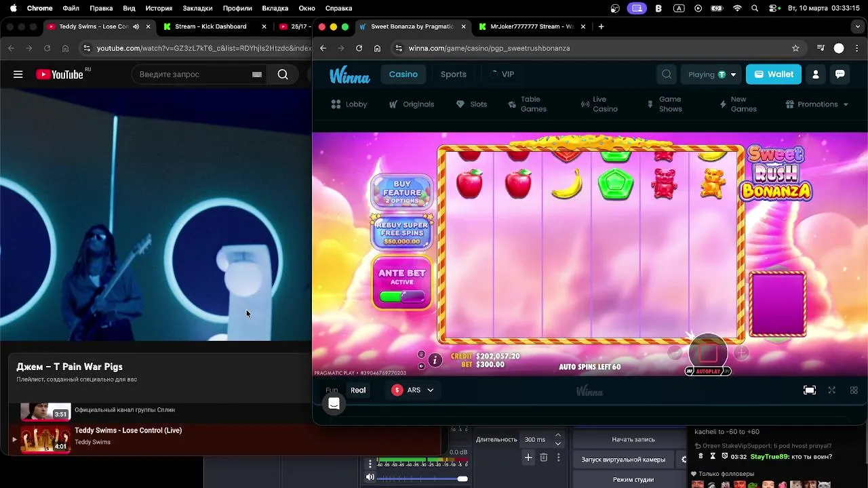Expand the ARS currency dropdown

(414, 390)
